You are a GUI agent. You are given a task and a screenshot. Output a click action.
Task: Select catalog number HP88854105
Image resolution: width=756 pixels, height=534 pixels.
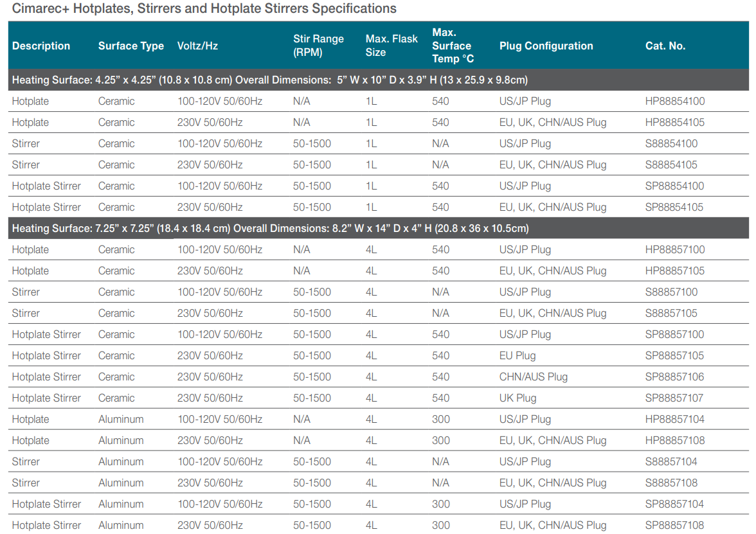(x=675, y=122)
